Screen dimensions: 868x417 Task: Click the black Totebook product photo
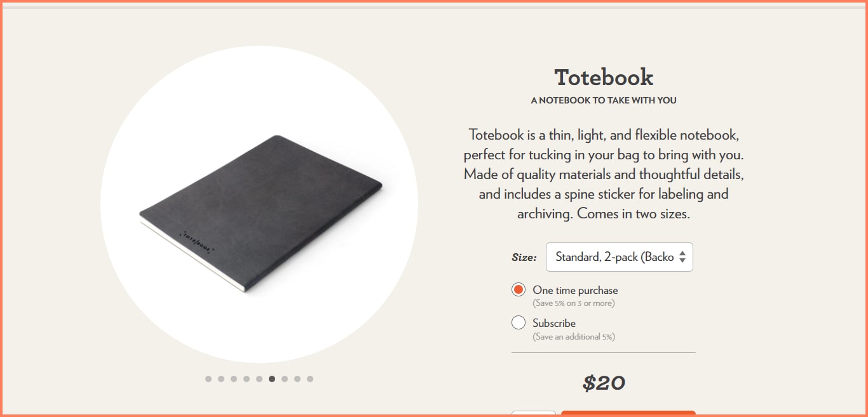pos(261,213)
